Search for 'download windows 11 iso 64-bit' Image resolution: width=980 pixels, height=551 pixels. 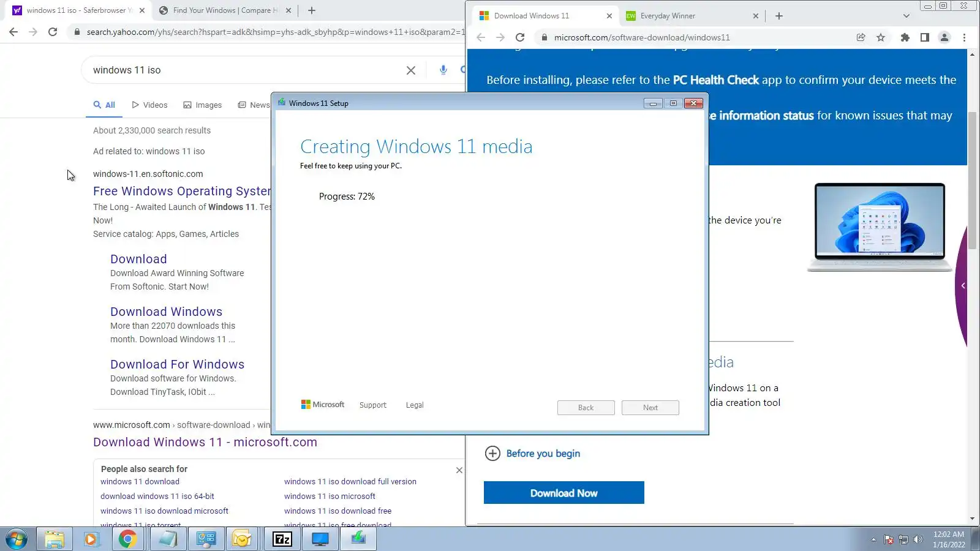tap(157, 497)
